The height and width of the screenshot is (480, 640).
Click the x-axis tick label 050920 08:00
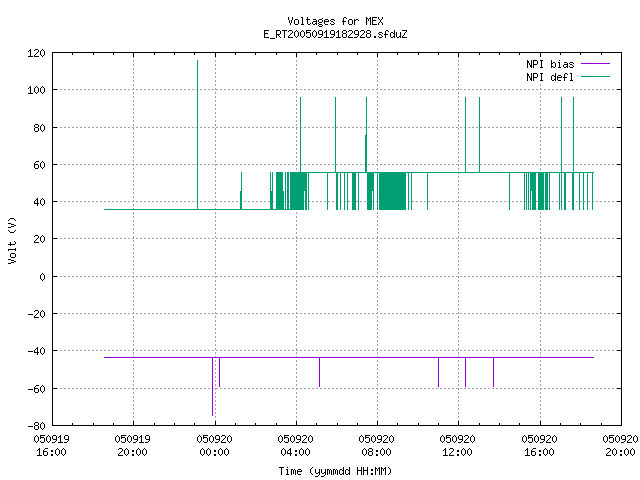(376, 445)
